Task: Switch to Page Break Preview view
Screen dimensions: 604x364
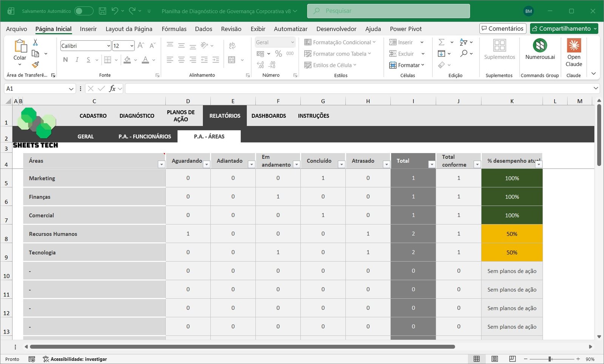Action: pos(512,359)
